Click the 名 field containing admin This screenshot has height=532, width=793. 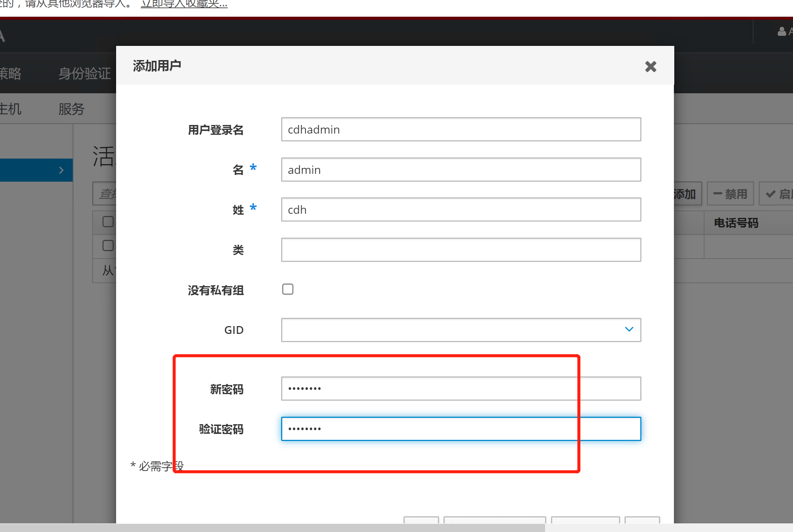point(461,170)
